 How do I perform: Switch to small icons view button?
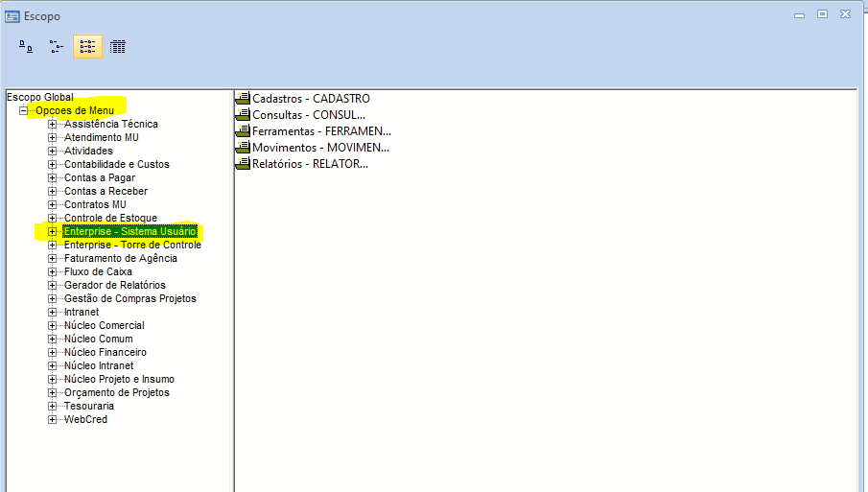click(57, 46)
